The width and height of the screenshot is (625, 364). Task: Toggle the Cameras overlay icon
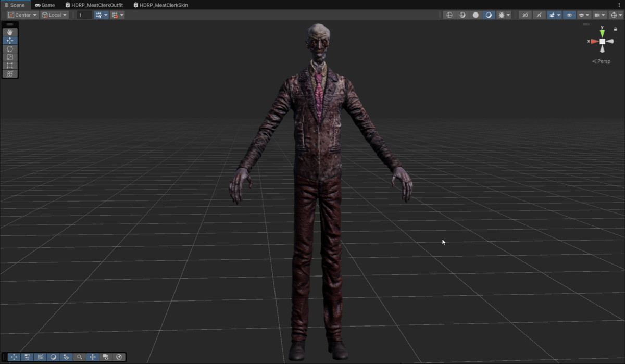[x=106, y=357]
